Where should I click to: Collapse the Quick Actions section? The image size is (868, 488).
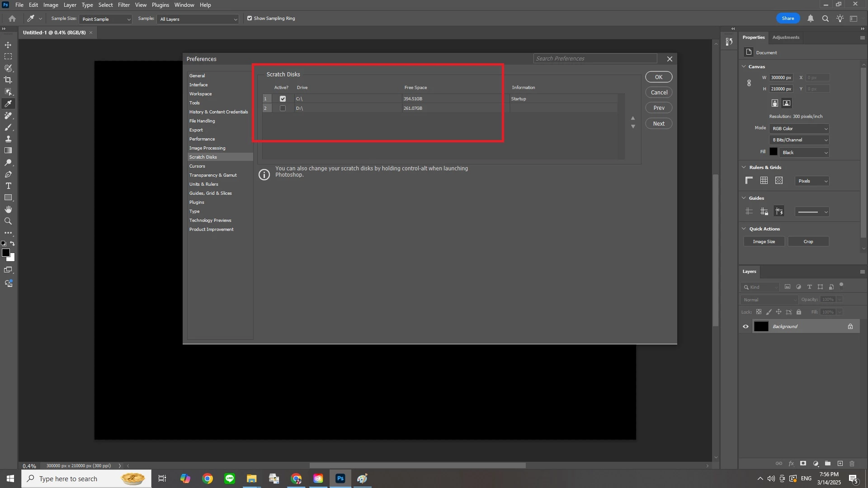(744, 229)
